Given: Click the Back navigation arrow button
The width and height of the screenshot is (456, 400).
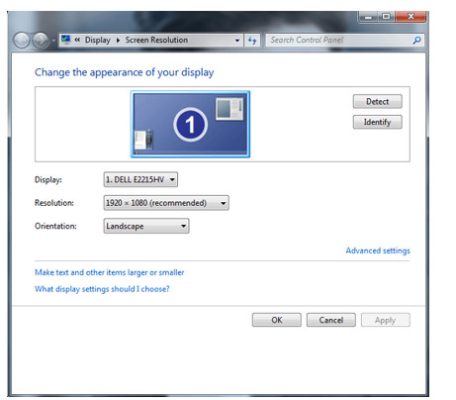Looking at the screenshot, I should tap(22, 41).
